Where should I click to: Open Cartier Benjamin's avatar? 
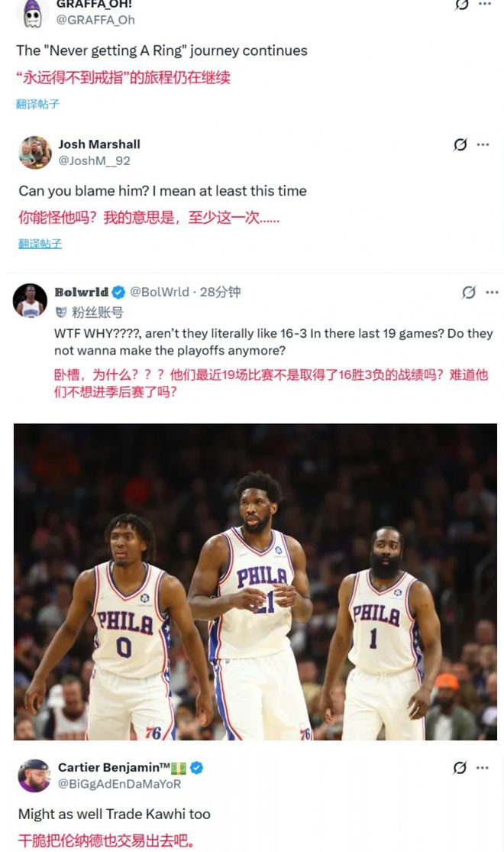tap(34, 775)
